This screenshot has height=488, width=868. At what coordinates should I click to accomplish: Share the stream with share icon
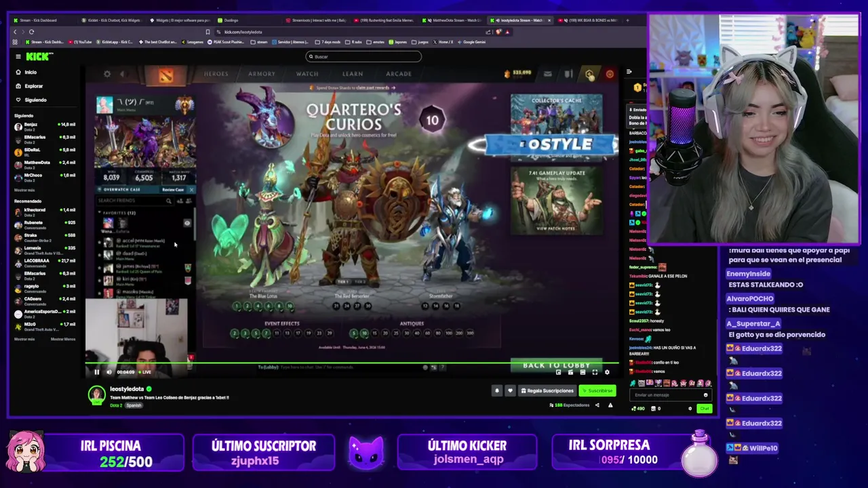597,405
